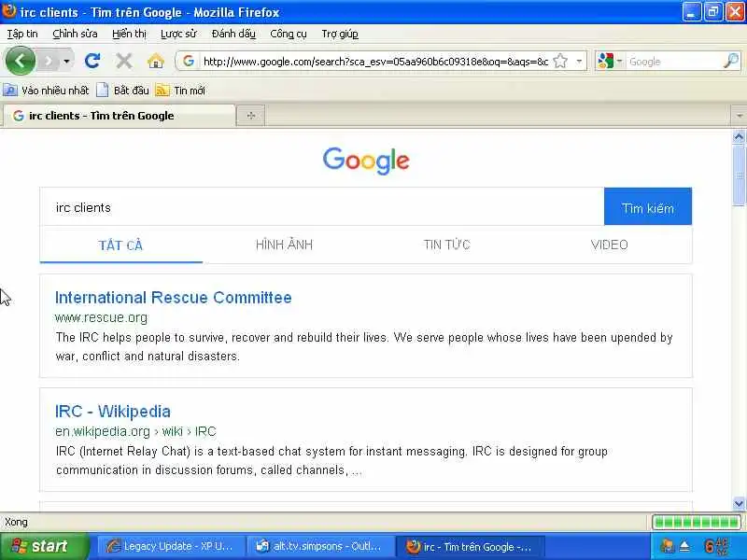747x560 pixels.
Task: Open the IRC - Wikipedia result
Action: pos(113,412)
